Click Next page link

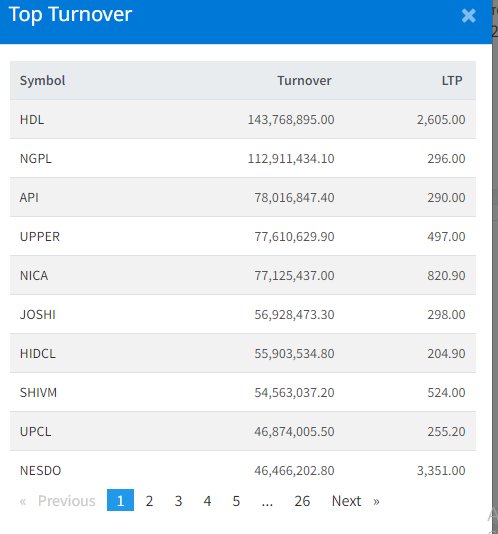tap(355, 501)
